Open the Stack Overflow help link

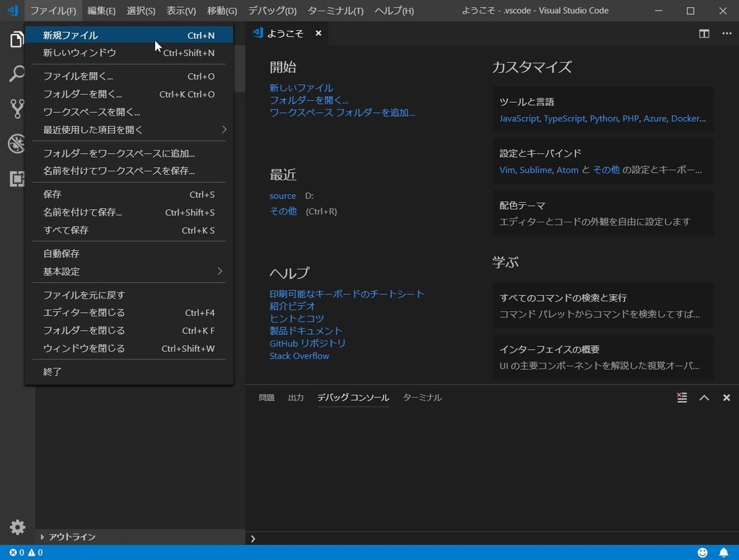(299, 355)
